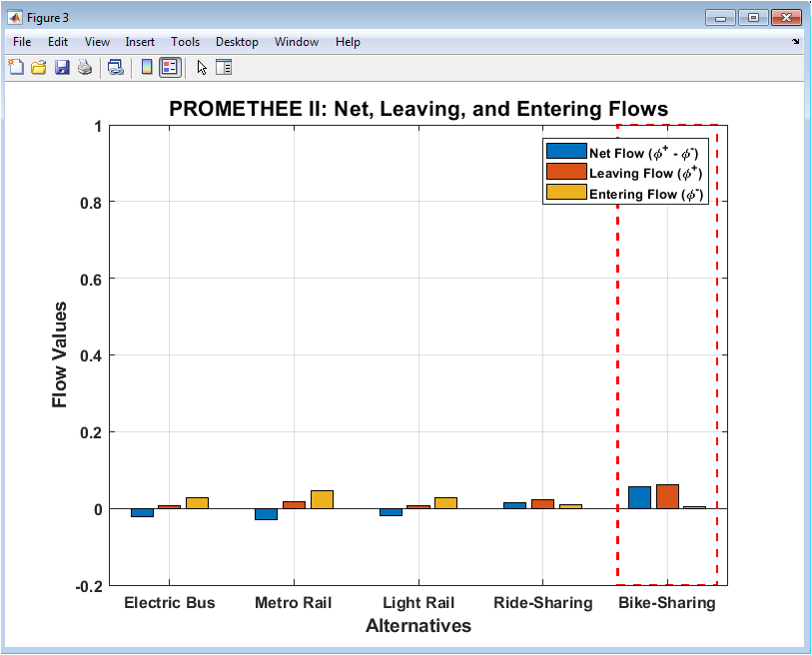Screen dimensions: 812x655
Task: Open the Insert menu
Action: [140, 42]
